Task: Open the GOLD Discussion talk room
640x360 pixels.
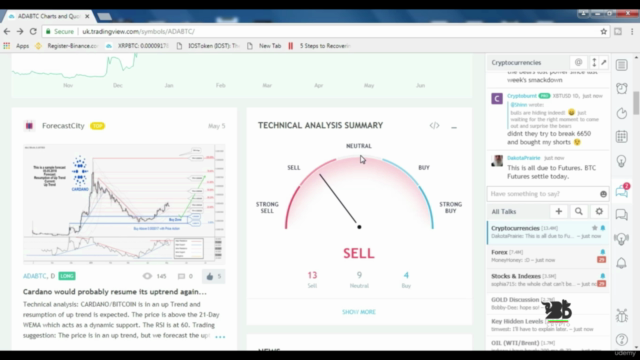Action: (547, 303)
